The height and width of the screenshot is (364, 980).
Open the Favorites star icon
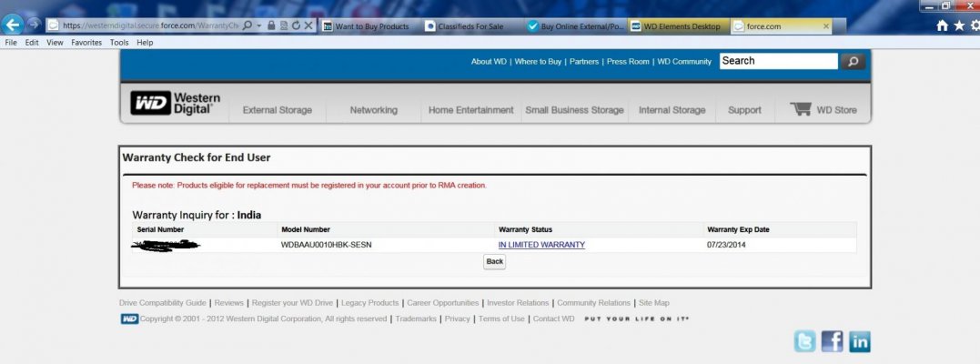coord(959,25)
